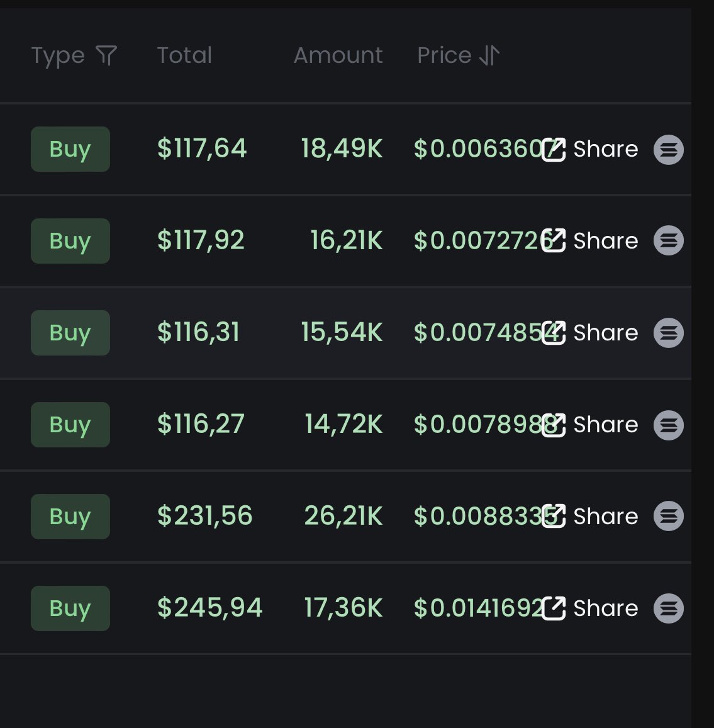Share the 14,72K amount transaction
The width and height of the screenshot is (714, 728).
590,424
